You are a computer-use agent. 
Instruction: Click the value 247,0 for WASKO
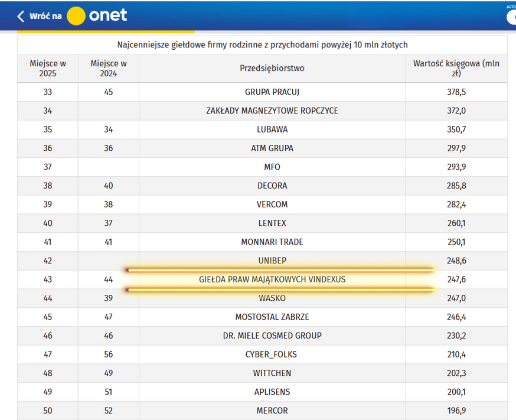pos(456,298)
